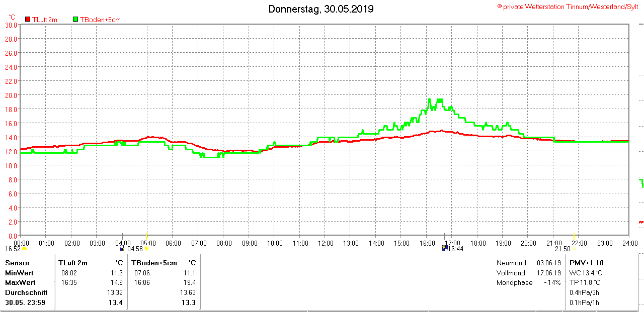Select the TBoden+5cm legend label

pos(100,20)
